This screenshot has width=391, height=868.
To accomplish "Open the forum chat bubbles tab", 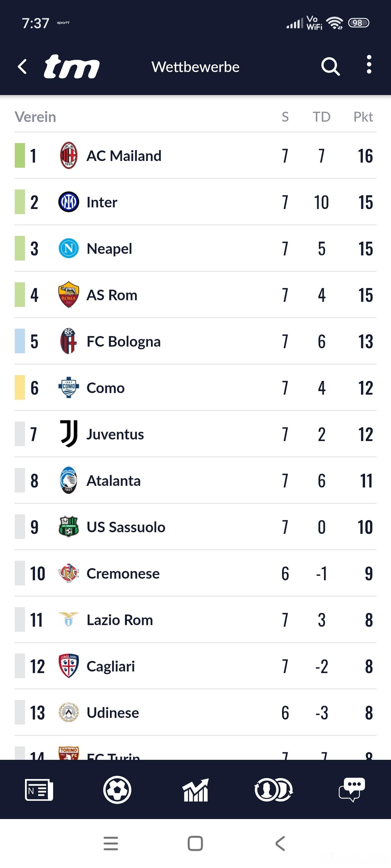I will click(352, 790).
